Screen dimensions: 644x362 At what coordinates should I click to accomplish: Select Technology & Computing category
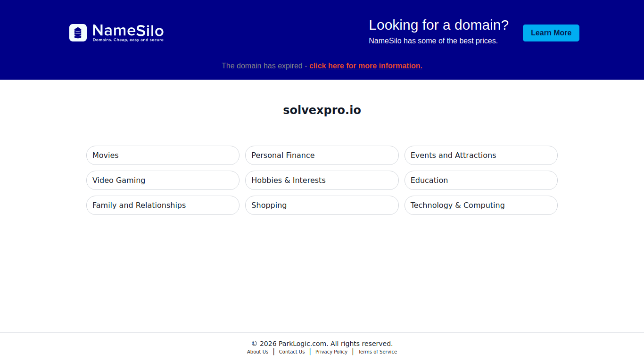click(x=481, y=205)
